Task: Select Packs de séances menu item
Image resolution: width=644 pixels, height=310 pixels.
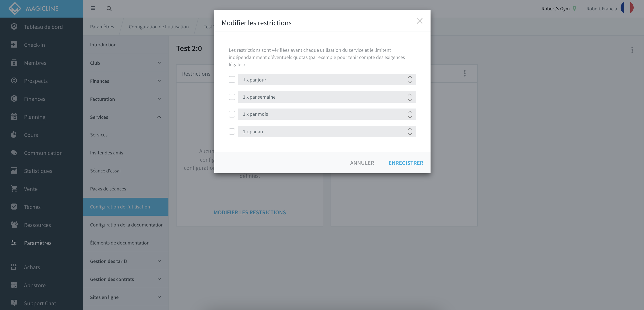Action: [108, 189]
